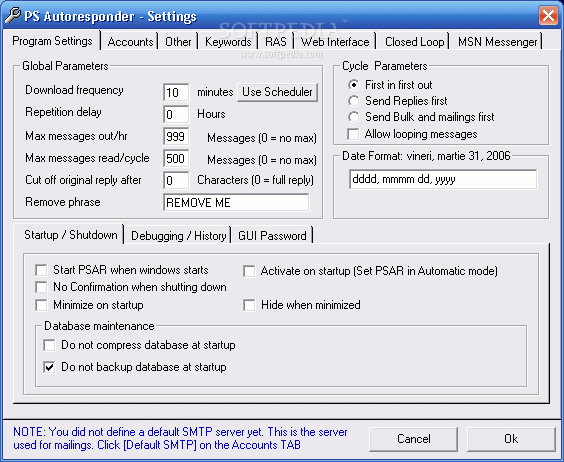The height and width of the screenshot is (462, 564).
Task: Open the Other tab
Action: 178,42
